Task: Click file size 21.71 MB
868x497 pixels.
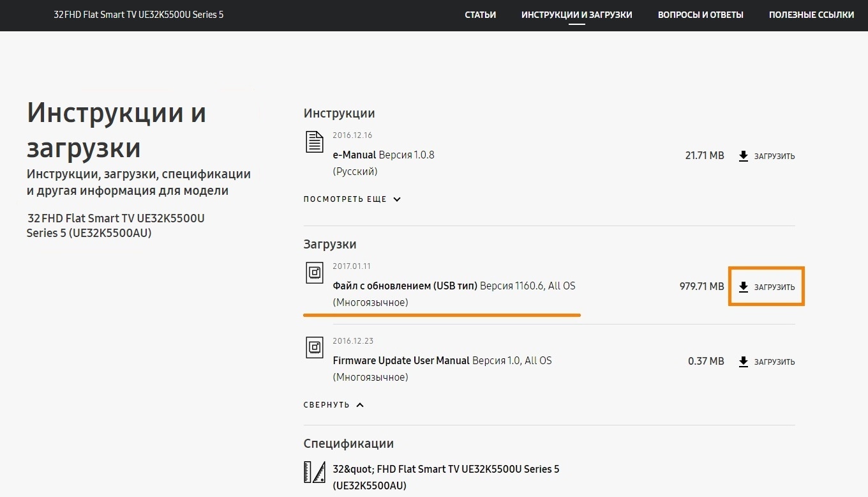Action: pos(705,155)
